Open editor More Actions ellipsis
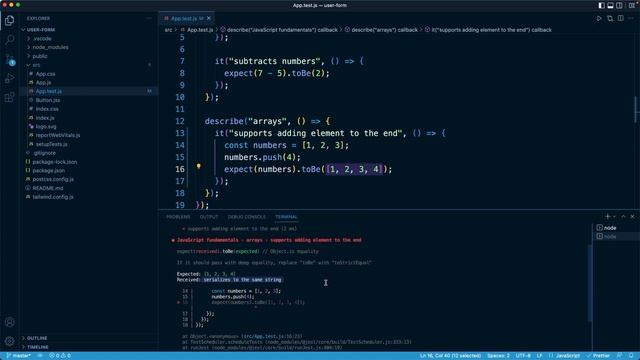 click(x=631, y=18)
